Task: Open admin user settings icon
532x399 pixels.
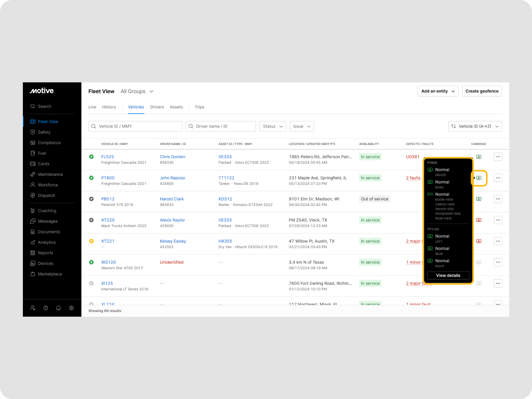Action: [33, 308]
